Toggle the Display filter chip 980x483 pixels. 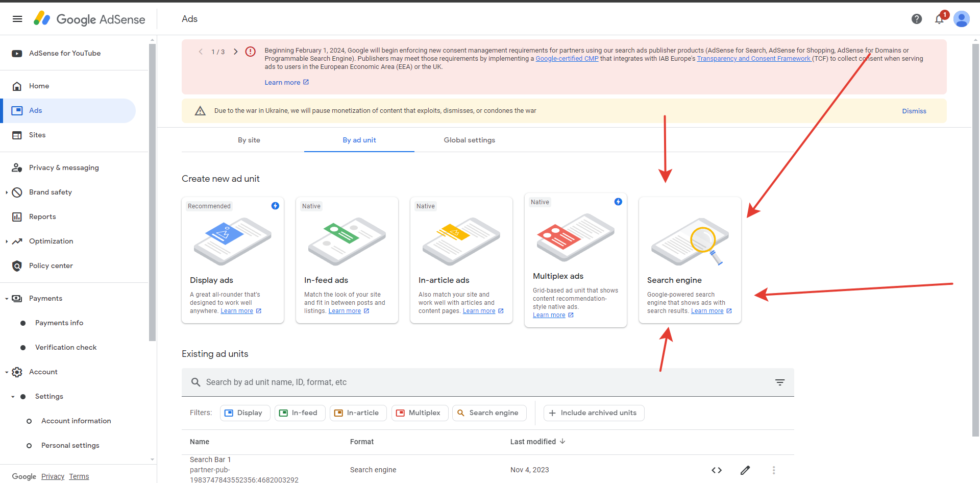point(245,413)
